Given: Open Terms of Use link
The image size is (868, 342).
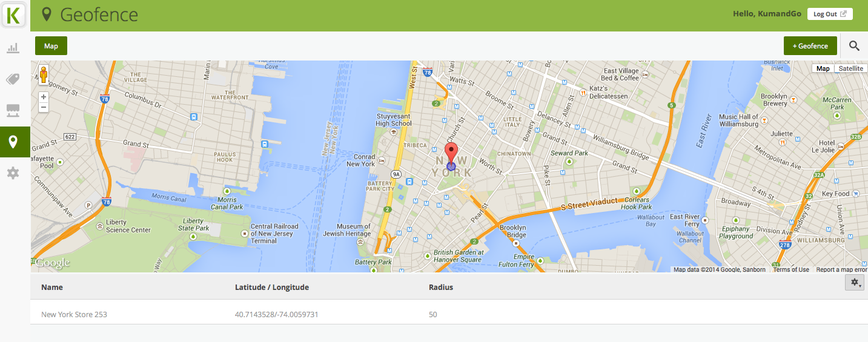Looking at the screenshot, I should click(x=790, y=270).
